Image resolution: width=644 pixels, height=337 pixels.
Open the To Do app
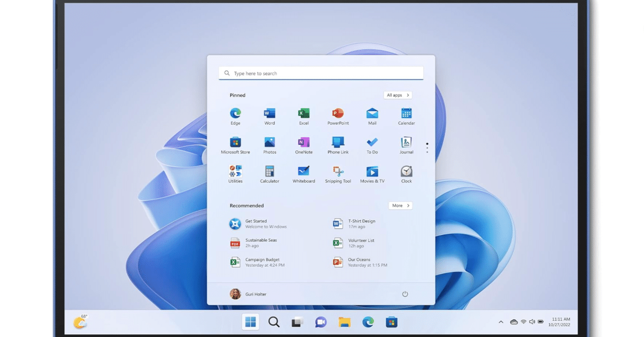(x=372, y=145)
